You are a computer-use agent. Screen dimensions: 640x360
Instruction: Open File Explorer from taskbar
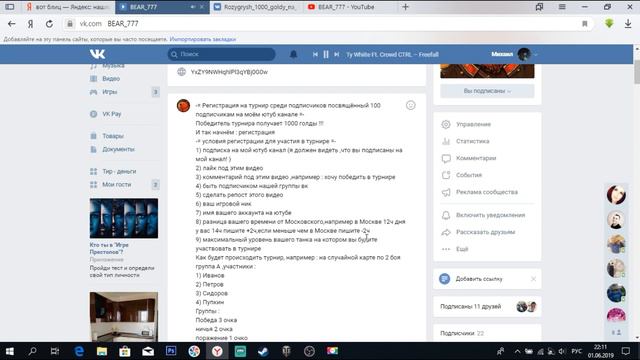pos(102,351)
